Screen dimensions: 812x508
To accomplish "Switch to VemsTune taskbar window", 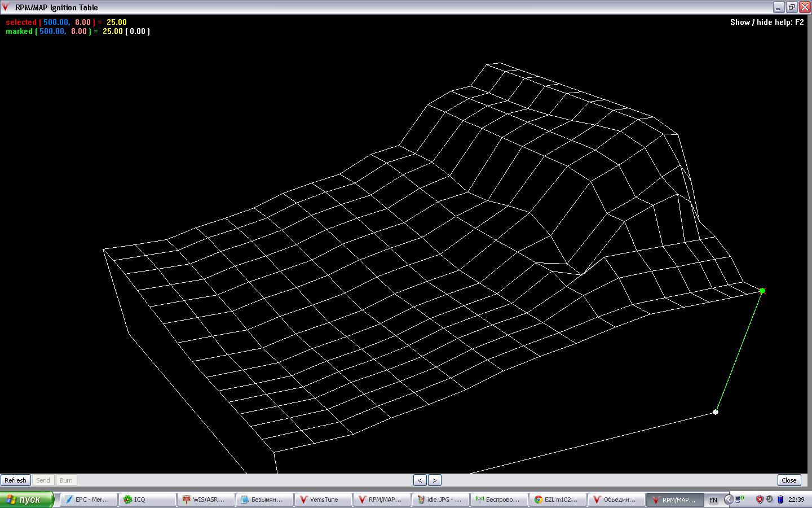I will pos(324,500).
